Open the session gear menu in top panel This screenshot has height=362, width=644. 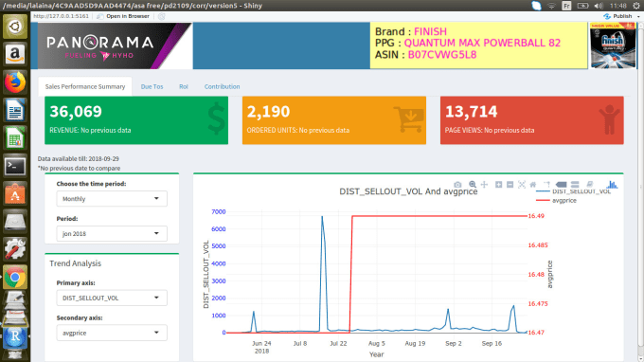(x=636, y=6)
